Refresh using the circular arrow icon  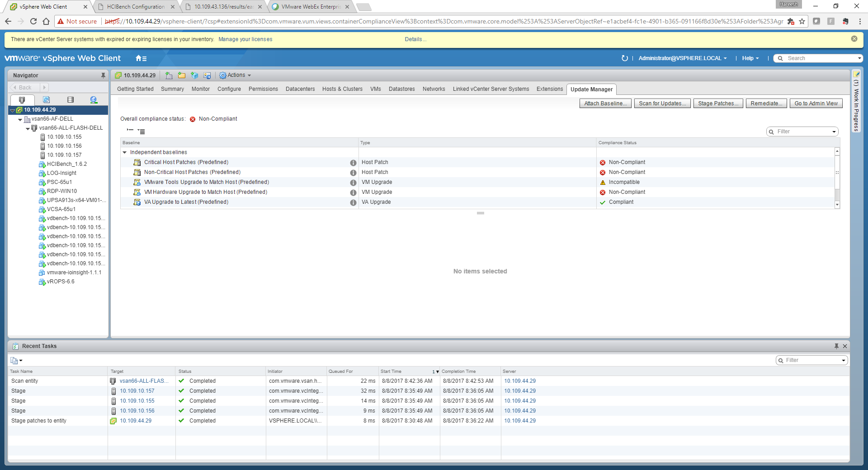click(625, 58)
